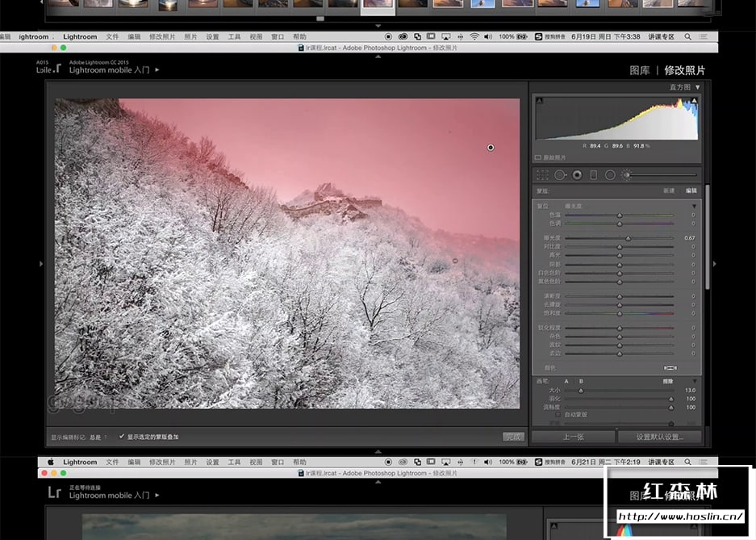Click screen recording icon in upper menu bar
756x540 pixels.
[x=388, y=36]
